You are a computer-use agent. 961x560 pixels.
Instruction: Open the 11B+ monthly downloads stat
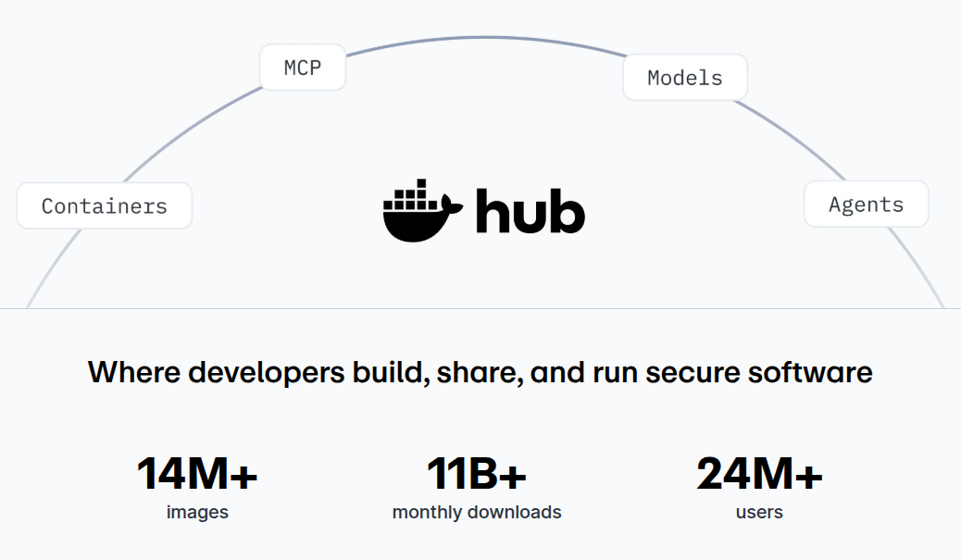(x=478, y=475)
